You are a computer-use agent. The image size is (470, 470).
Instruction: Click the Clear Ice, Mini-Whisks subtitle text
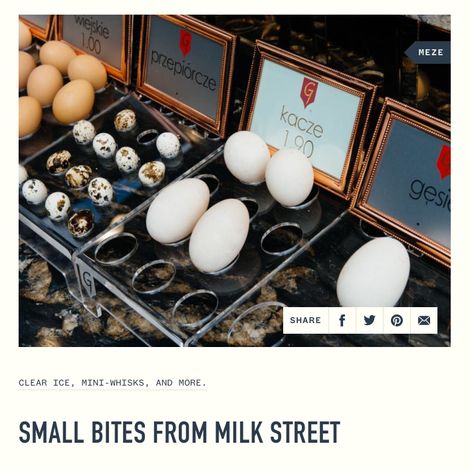113,383
